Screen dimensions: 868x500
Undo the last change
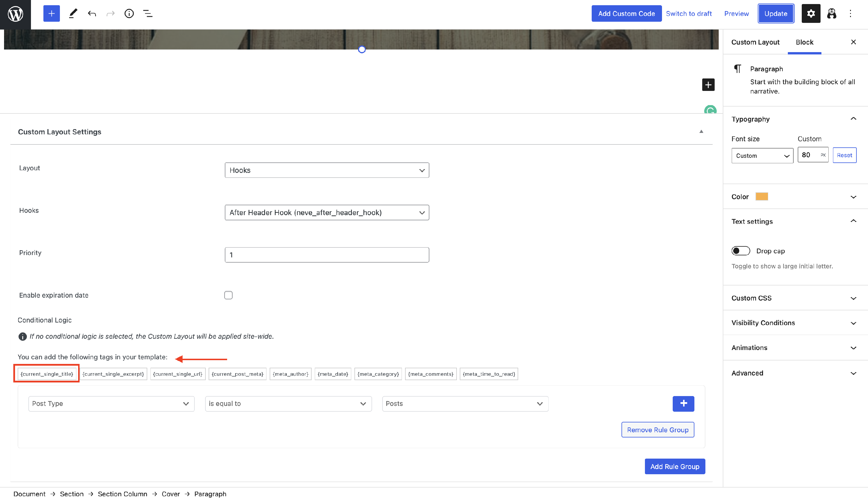pyautogui.click(x=92, y=13)
